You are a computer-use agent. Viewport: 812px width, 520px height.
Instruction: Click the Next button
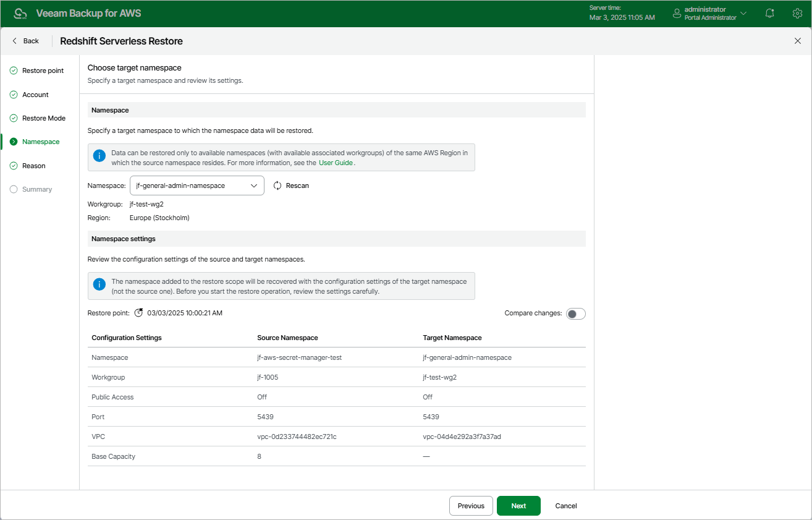coord(518,506)
